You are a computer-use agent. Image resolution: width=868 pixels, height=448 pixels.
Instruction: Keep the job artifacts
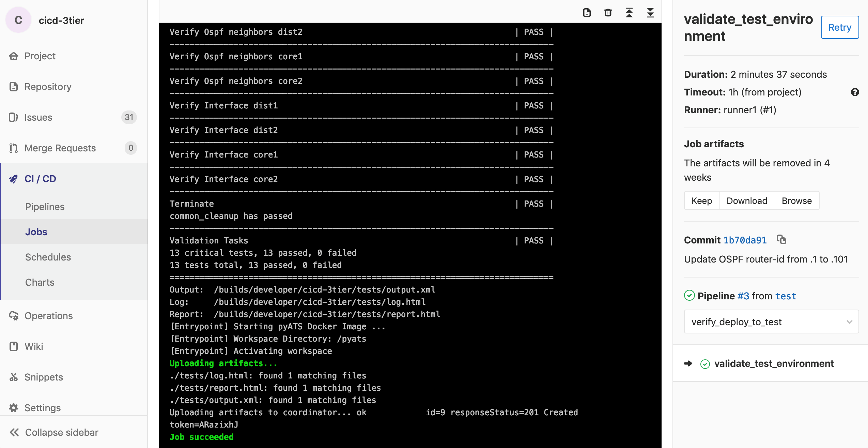(702, 201)
